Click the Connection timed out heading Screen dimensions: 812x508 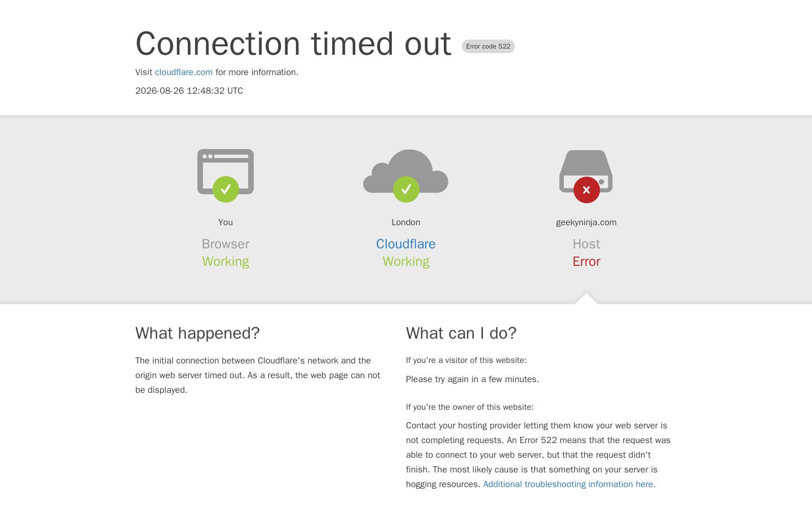[293, 43]
